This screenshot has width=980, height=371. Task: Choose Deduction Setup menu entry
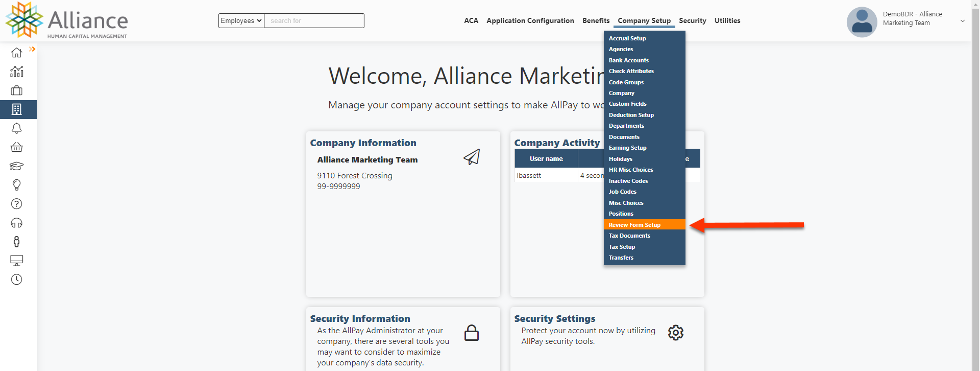tap(645, 115)
